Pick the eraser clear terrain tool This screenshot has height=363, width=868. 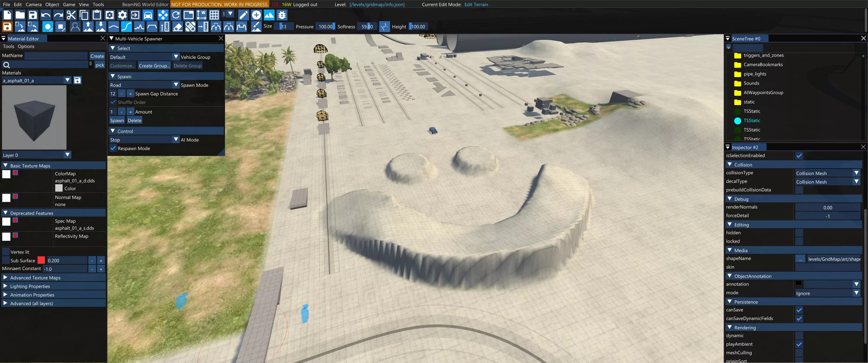coord(178,27)
